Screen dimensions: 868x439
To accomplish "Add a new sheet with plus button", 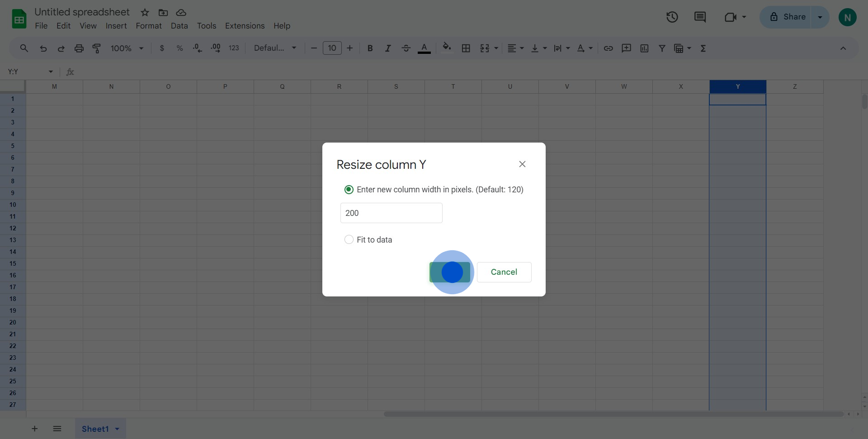I will (34, 429).
